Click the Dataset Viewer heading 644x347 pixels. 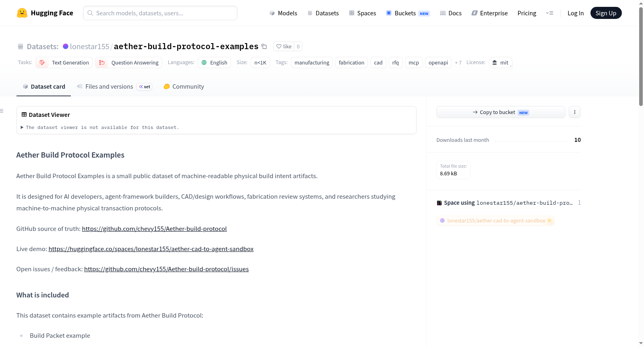point(50,115)
